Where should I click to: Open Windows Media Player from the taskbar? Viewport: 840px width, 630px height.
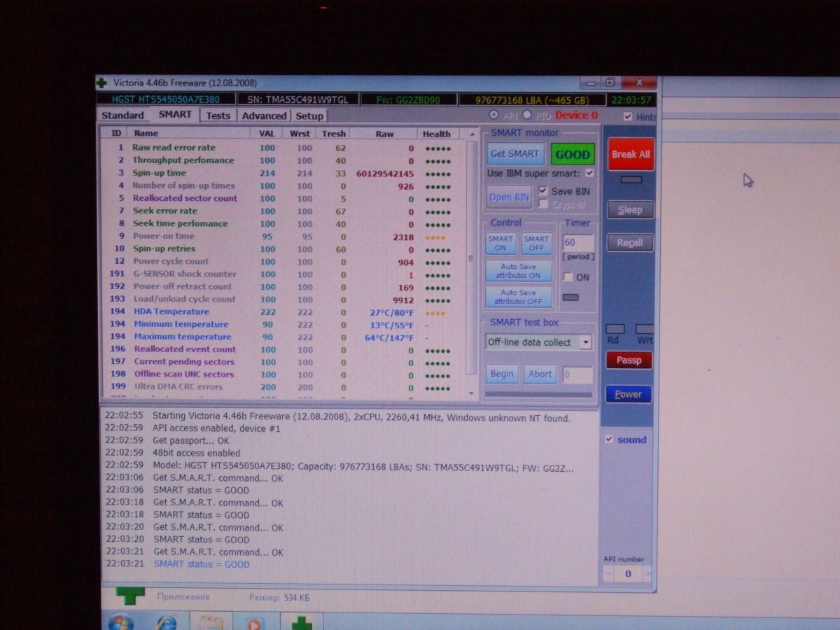[x=255, y=622]
